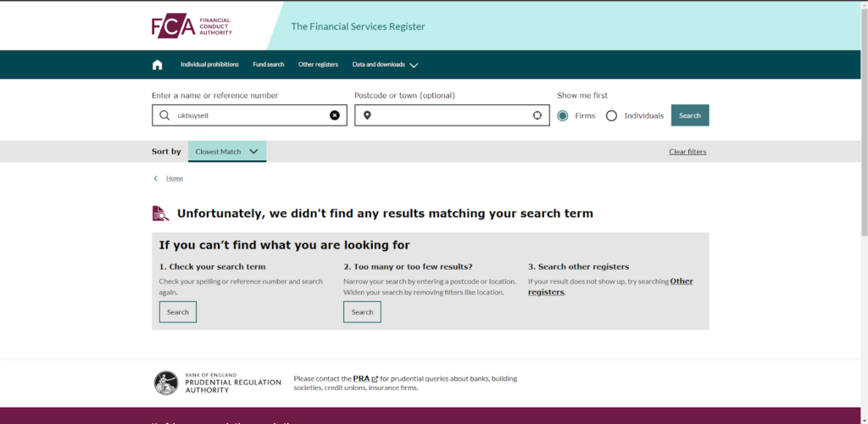Clear the search term with the X icon
This screenshot has width=868, height=424.
click(x=334, y=115)
